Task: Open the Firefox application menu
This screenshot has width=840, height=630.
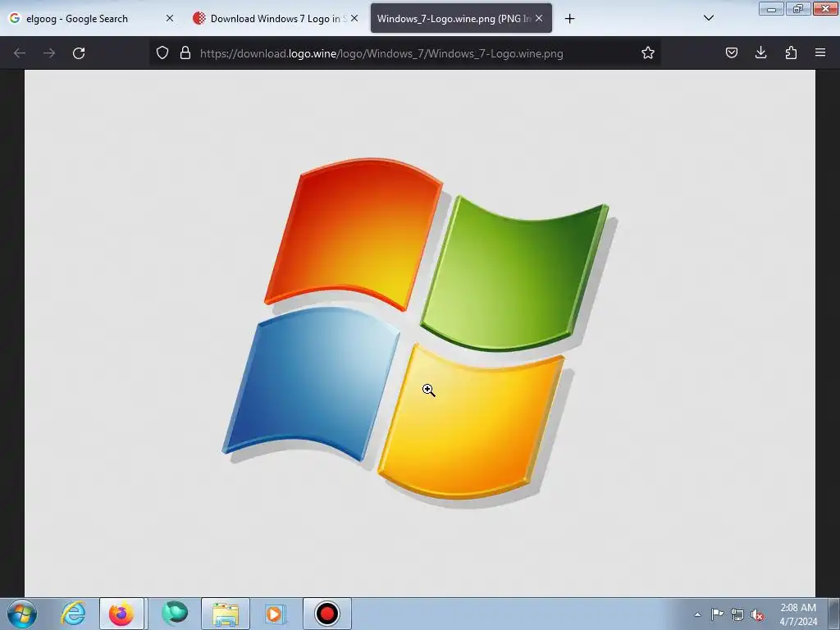Action: click(820, 53)
